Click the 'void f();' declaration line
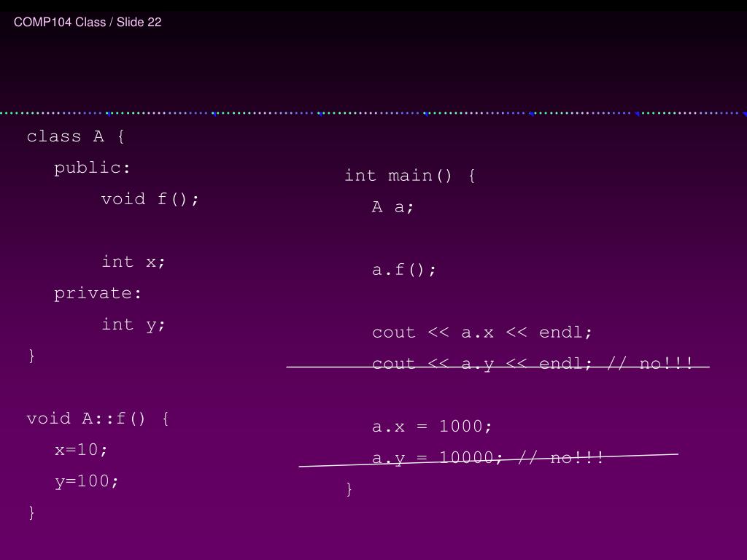This screenshot has width=747, height=560. tap(150, 199)
